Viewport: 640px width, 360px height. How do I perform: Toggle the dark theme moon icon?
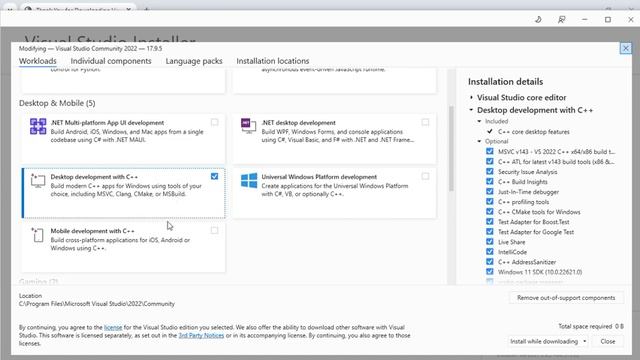tap(538, 19)
